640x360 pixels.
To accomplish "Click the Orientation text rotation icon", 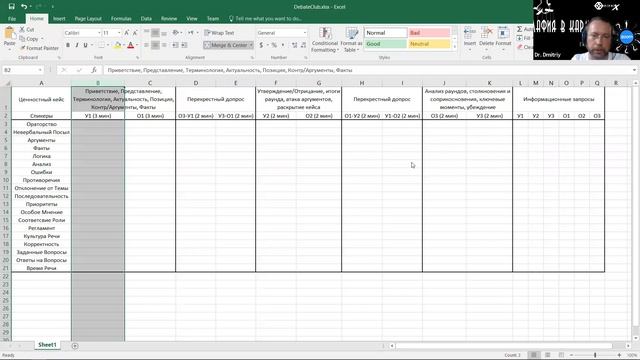I will [176, 33].
